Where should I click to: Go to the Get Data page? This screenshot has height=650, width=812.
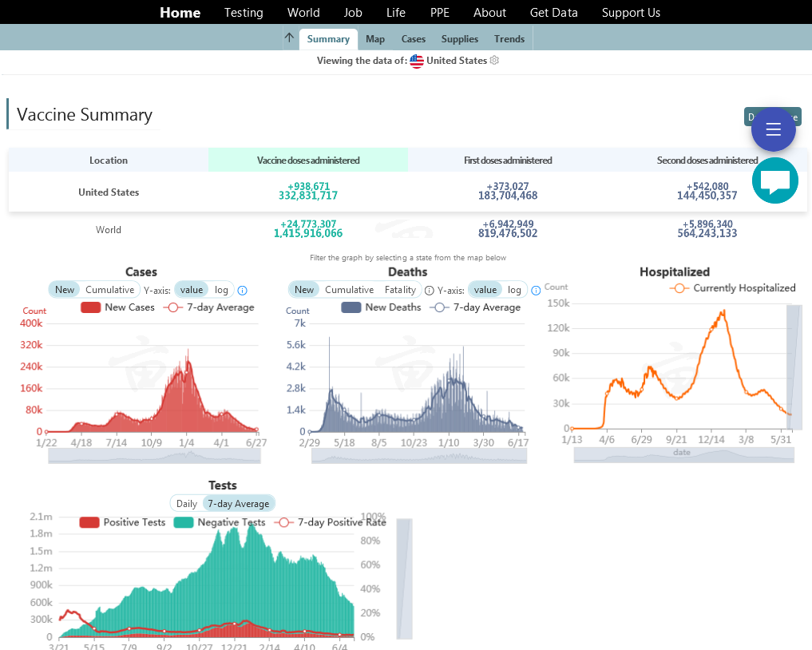pos(554,13)
